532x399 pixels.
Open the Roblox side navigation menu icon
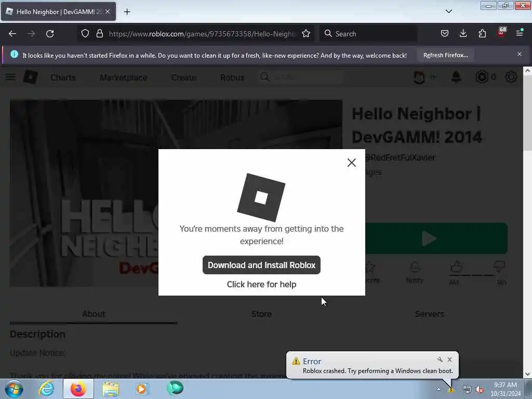tap(10, 77)
